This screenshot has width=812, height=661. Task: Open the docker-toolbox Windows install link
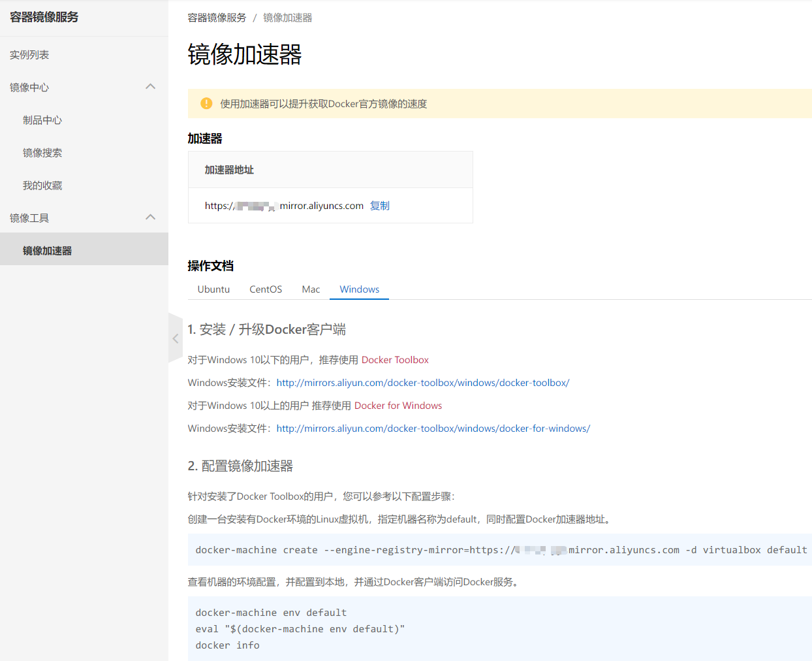pyautogui.click(x=423, y=383)
